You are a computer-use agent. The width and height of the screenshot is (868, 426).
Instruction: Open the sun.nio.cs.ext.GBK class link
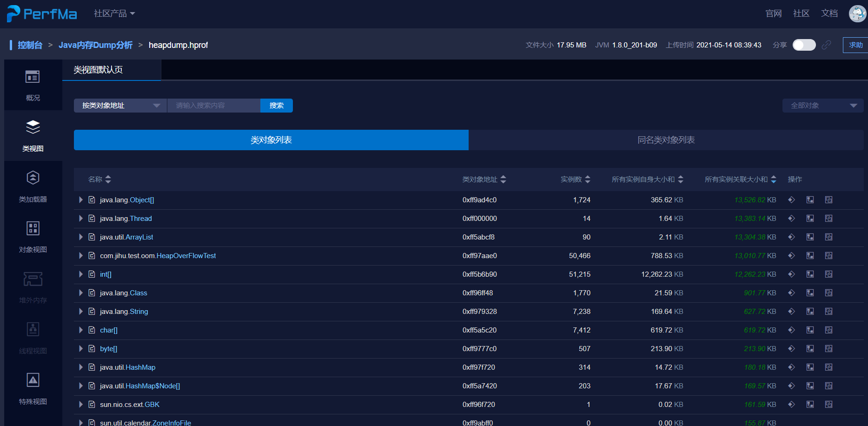point(130,405)
